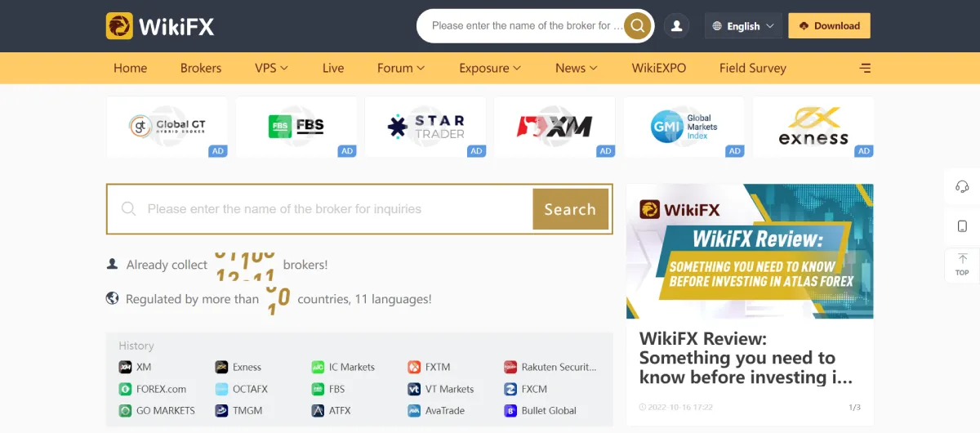Open VT Markets from search history

[x=441, y=389]
